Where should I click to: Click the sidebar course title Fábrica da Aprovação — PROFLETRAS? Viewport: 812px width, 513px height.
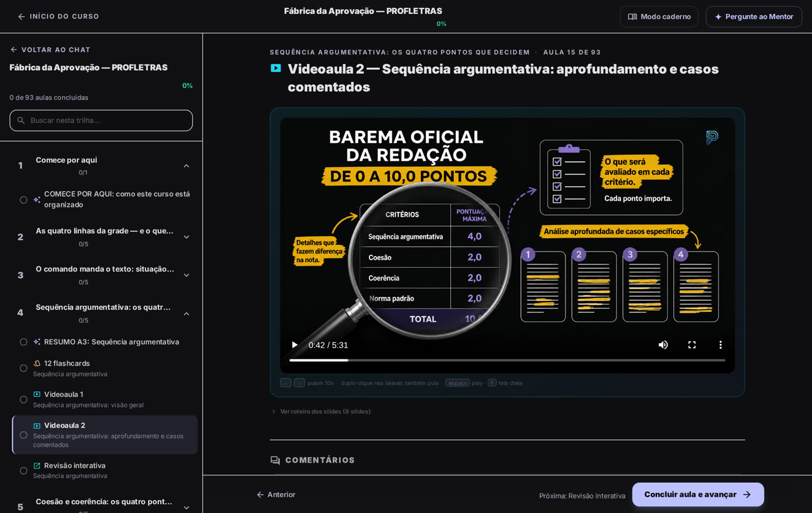pos(89,67)
